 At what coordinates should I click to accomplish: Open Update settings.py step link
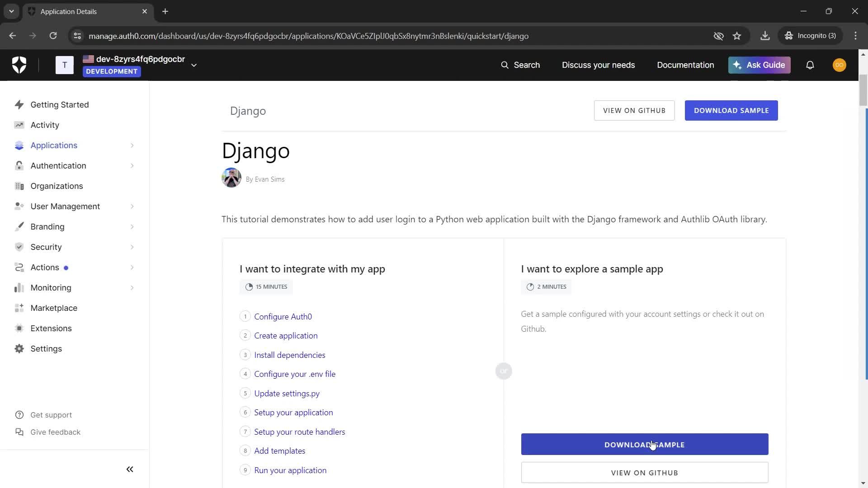coord(287,394)
